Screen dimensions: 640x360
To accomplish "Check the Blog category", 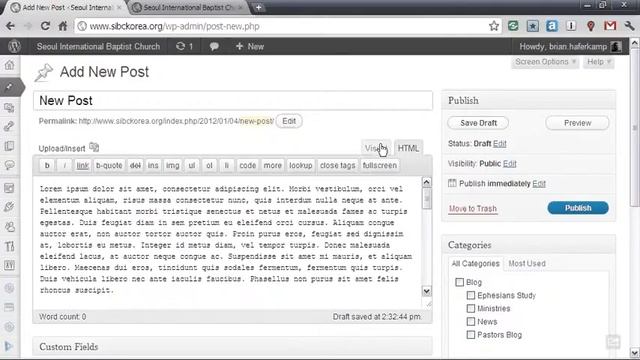I will [460, 282].
